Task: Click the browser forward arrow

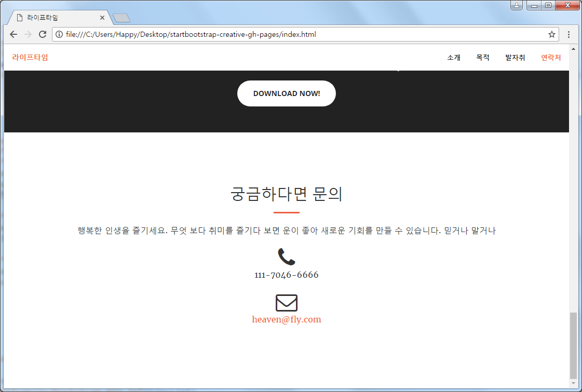Action: [28, 34]
